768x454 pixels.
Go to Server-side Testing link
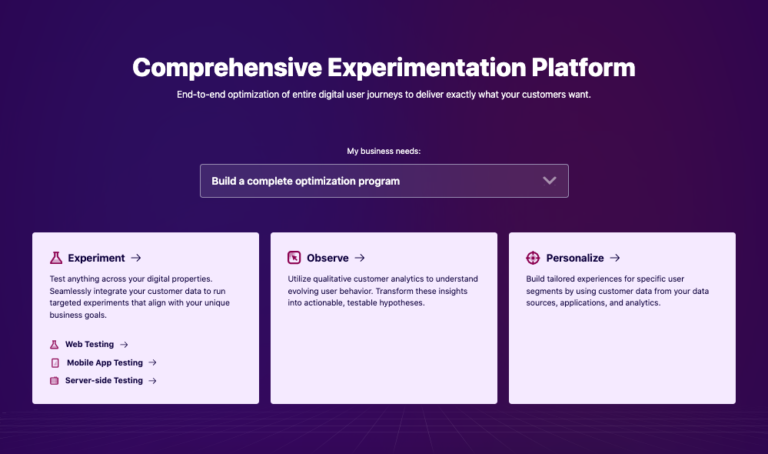pyautogui.click(x=104, y=381)
